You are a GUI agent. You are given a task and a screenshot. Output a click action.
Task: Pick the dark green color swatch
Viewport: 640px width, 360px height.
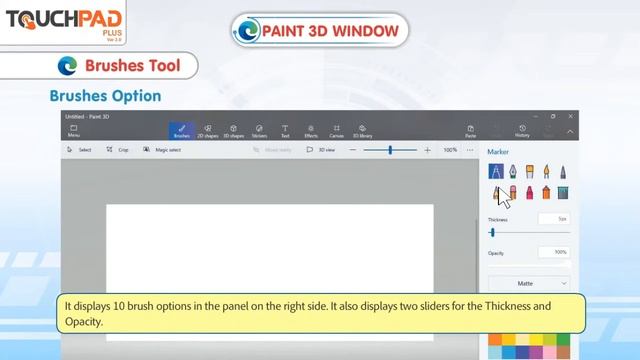tap(563, 339)
